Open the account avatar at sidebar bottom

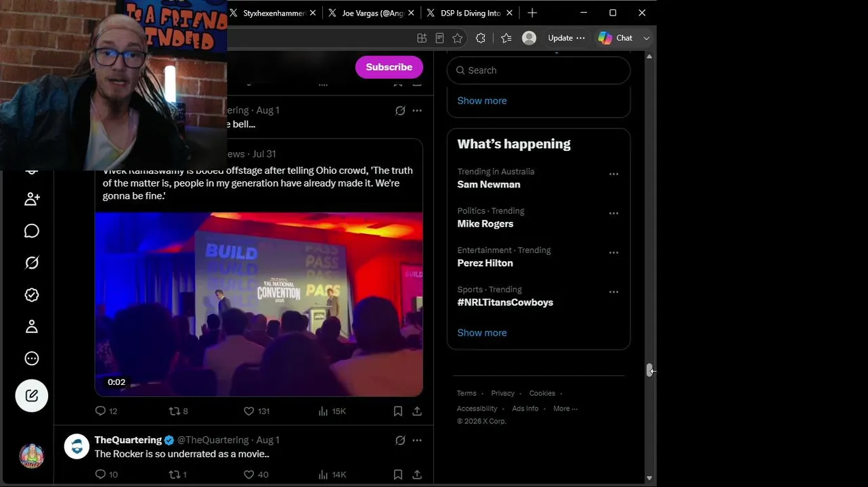(x=32, y=456)
